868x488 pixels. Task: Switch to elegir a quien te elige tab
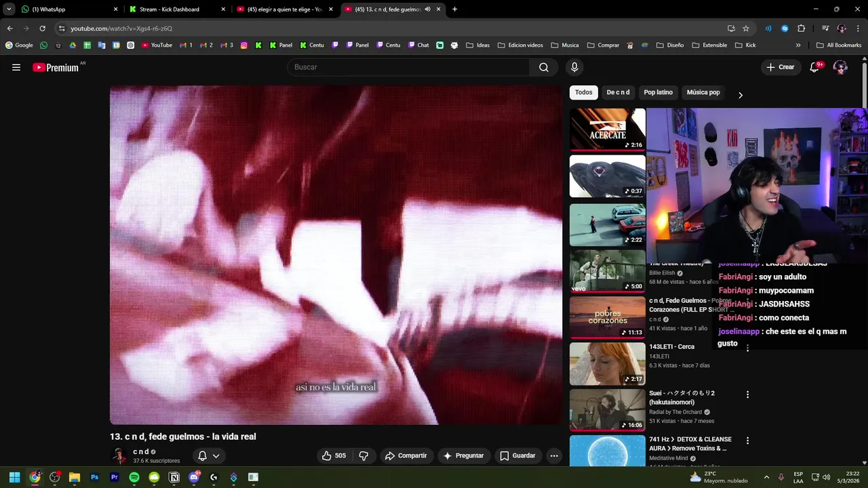285,9
